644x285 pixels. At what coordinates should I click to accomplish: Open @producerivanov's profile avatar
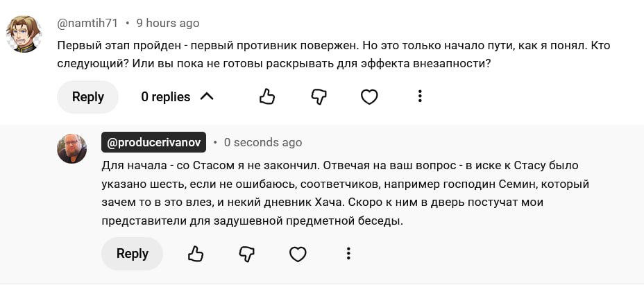[x=71, y=148]
